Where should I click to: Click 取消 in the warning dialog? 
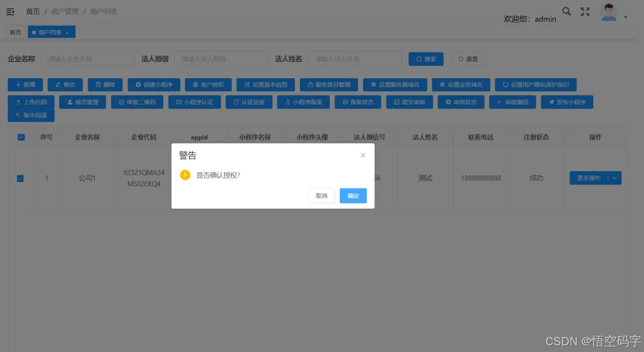(x=321, y=196)
